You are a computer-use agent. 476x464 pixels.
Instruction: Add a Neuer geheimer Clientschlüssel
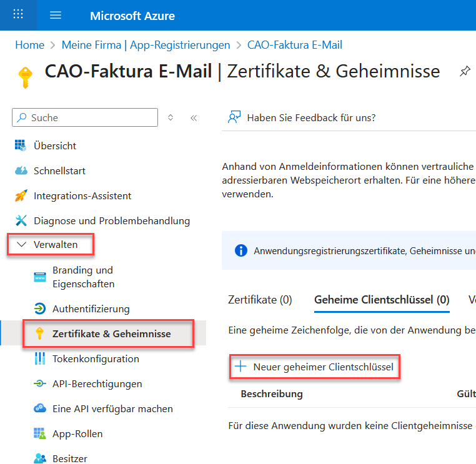pos(315,367)
